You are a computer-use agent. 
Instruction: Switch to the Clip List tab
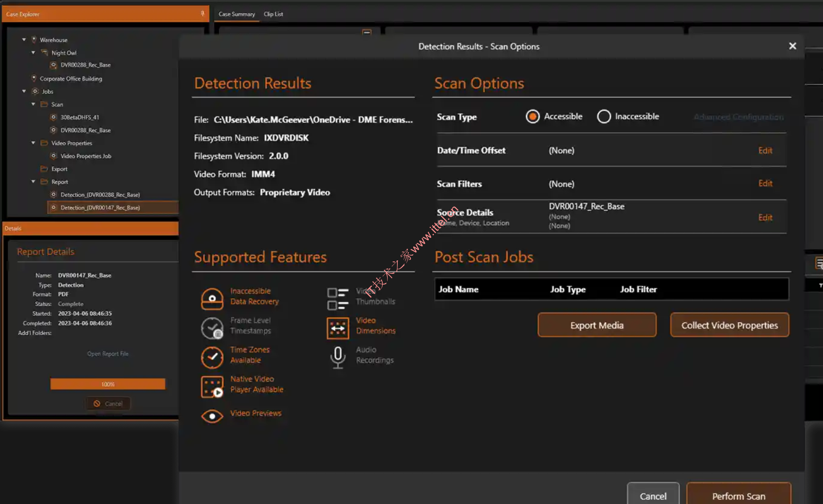tap(273, 14)
